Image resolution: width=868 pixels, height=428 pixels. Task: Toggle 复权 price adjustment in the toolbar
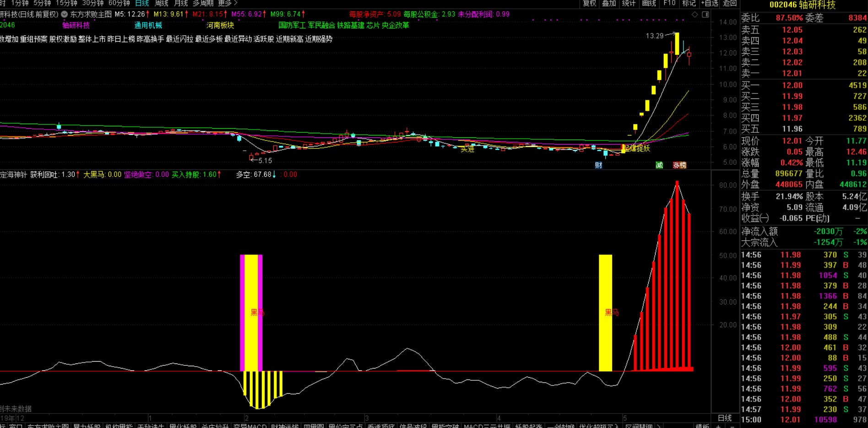[x=590, y=3]
